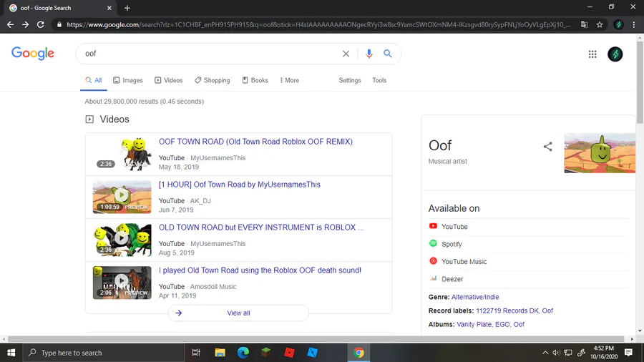Click the Videos section play icon
Image resolution: width=644 pixels, height=362 pixels.
(89, 119)
